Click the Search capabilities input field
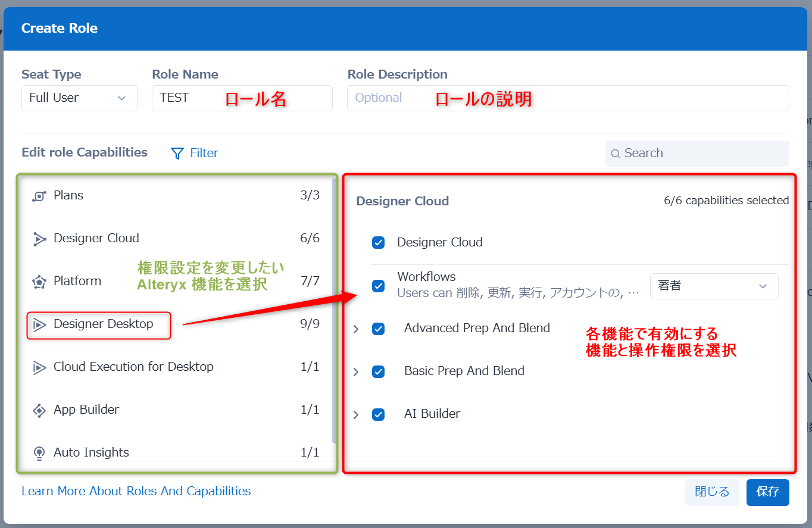This screenshot has height=528, width=812. coord(698,154)
